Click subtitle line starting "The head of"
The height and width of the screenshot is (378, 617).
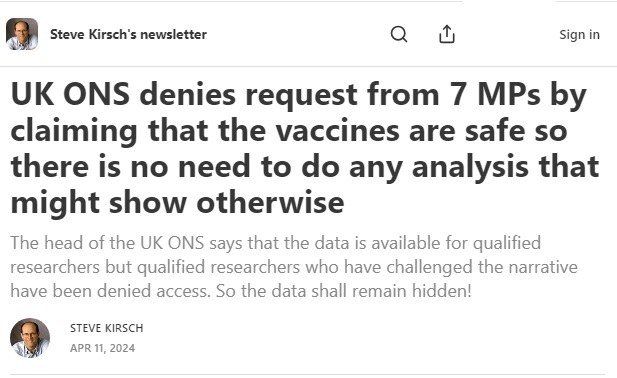[x=275, y=243]
